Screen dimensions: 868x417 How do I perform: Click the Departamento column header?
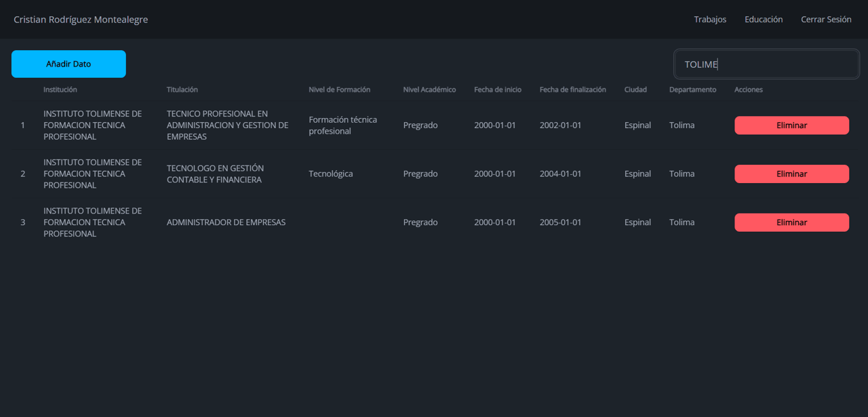(692, 90)
